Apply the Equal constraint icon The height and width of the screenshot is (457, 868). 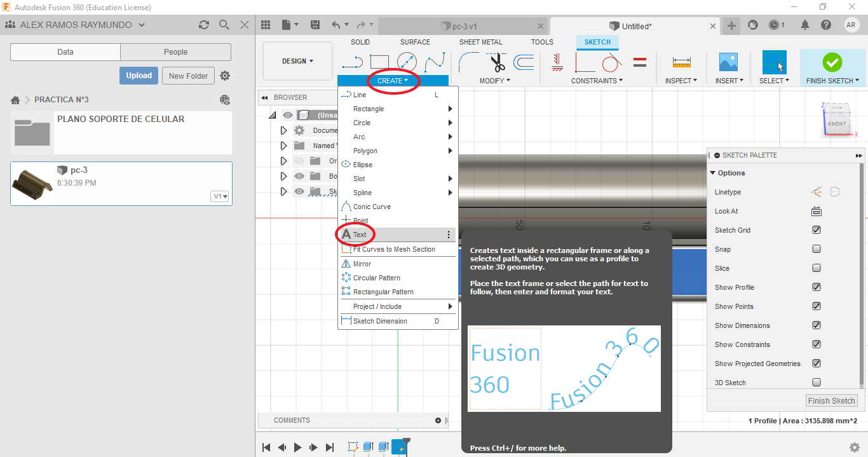click(x=640, y=62)
